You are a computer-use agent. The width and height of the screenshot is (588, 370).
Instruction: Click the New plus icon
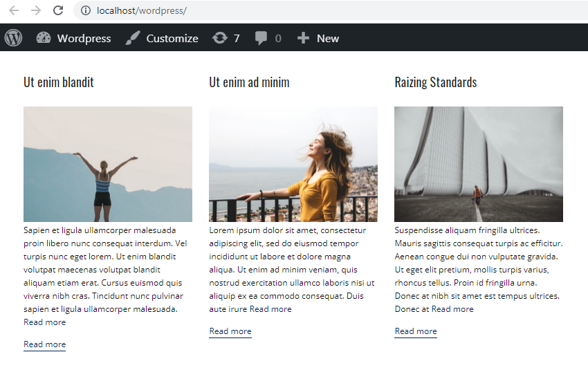(303, 38)
